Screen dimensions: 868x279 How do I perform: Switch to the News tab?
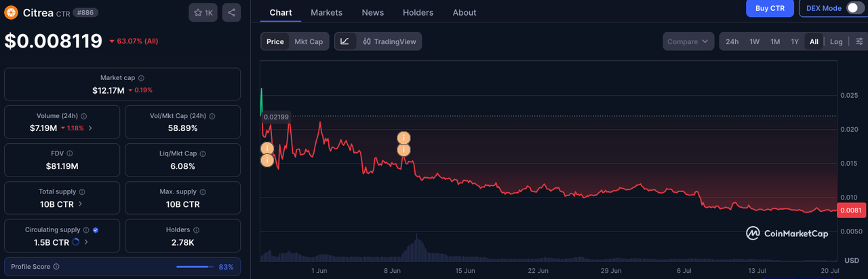coord(372,12)
